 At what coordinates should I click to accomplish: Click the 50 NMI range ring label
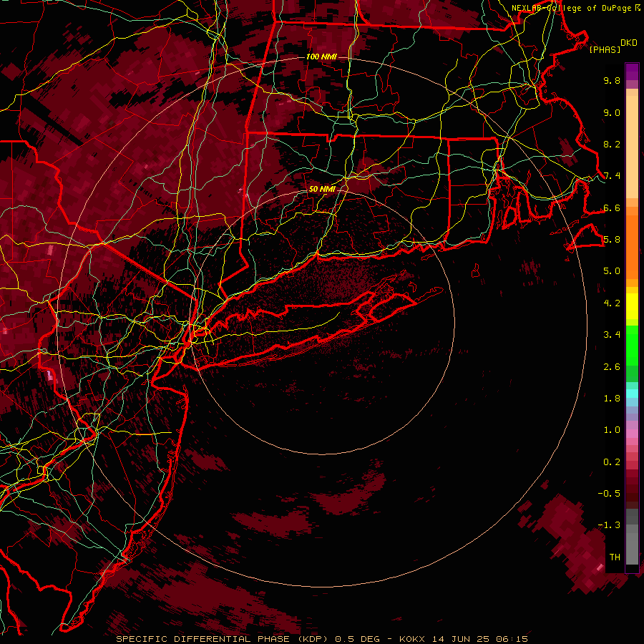(x=322, y=190)
